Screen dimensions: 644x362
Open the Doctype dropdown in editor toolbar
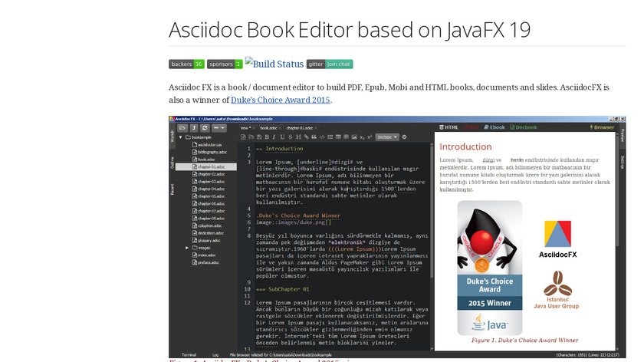[387, 137]
